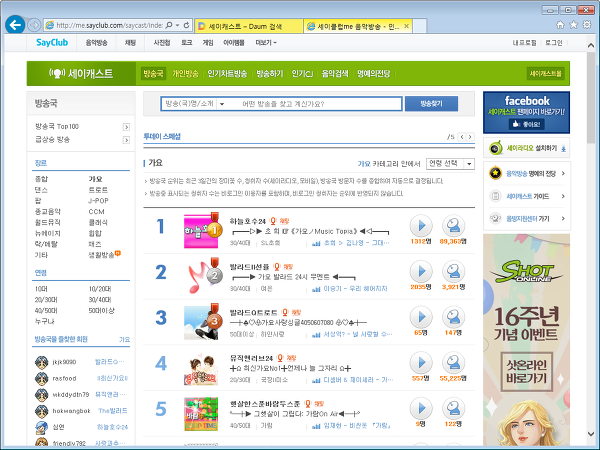This screenshot has width=600, height=450.
Task: Play broadcast ranked 5 햇살한스푼바람두스푼
Action: tap(421, 408)
